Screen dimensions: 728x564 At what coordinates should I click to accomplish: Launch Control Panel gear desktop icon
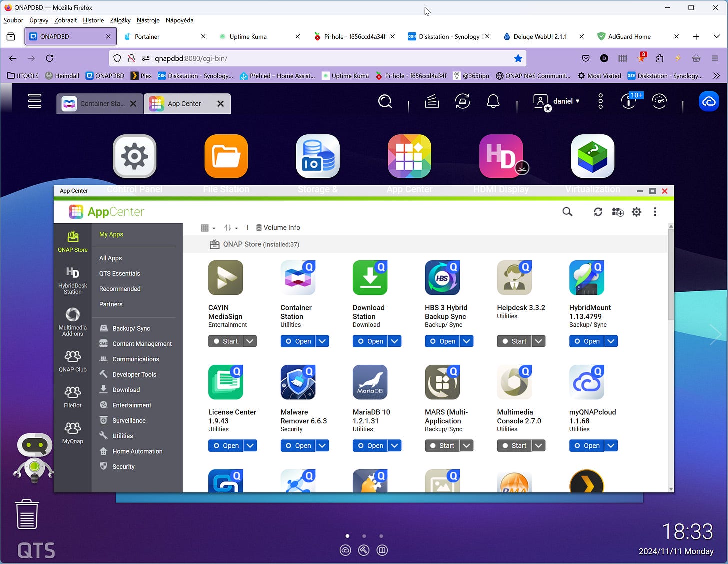(x=135, y=156)
